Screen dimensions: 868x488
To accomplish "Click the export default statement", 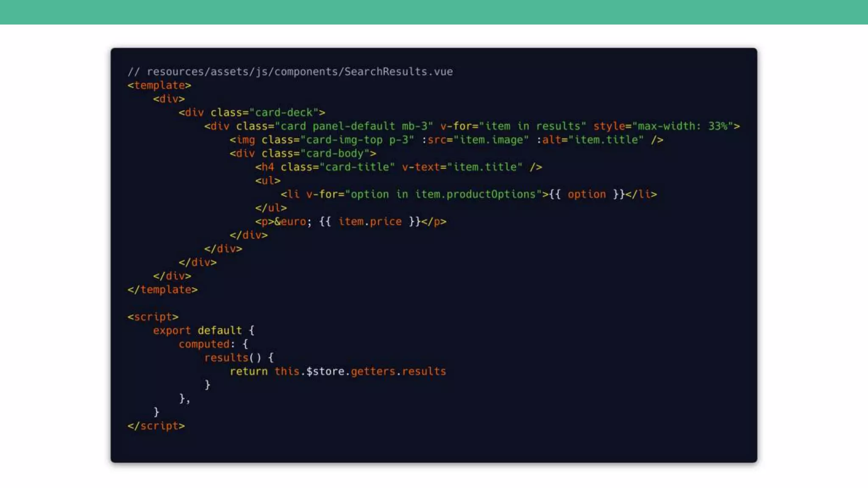I will click(x=198, y=330).
